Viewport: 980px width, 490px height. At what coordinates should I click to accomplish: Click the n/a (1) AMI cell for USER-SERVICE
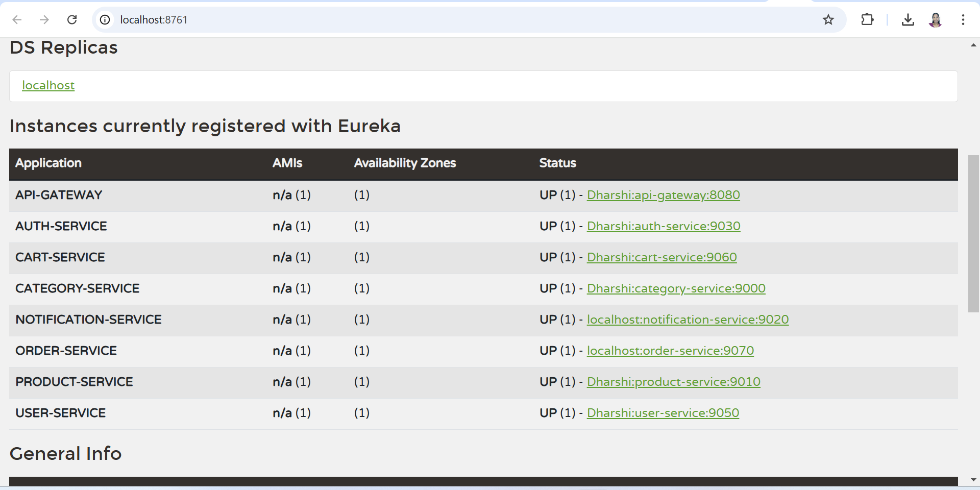coord(291,413)
